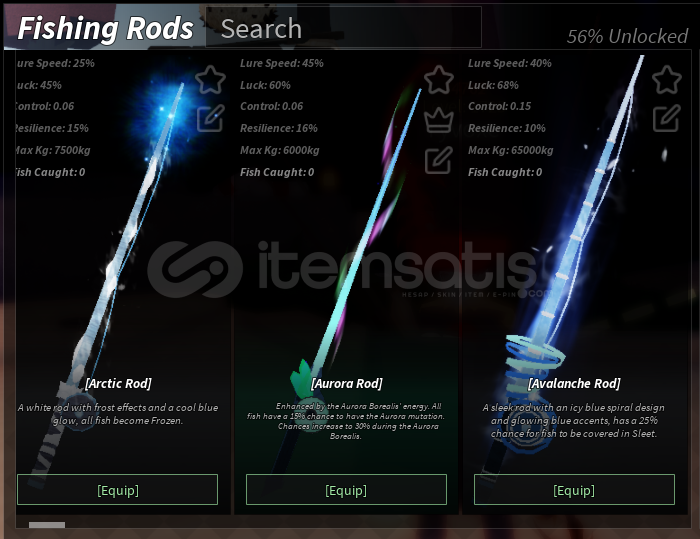Click the Aurora Rod crown icon

(439, 120)
